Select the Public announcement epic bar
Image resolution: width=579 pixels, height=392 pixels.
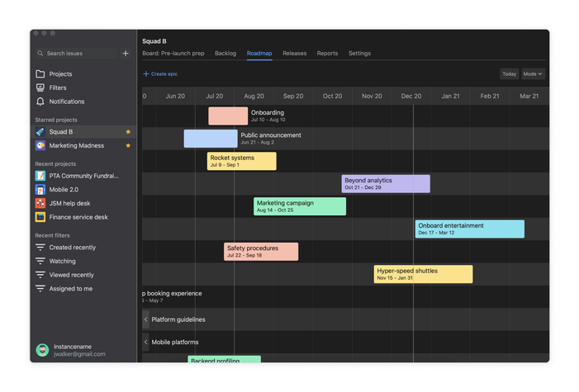211,139
